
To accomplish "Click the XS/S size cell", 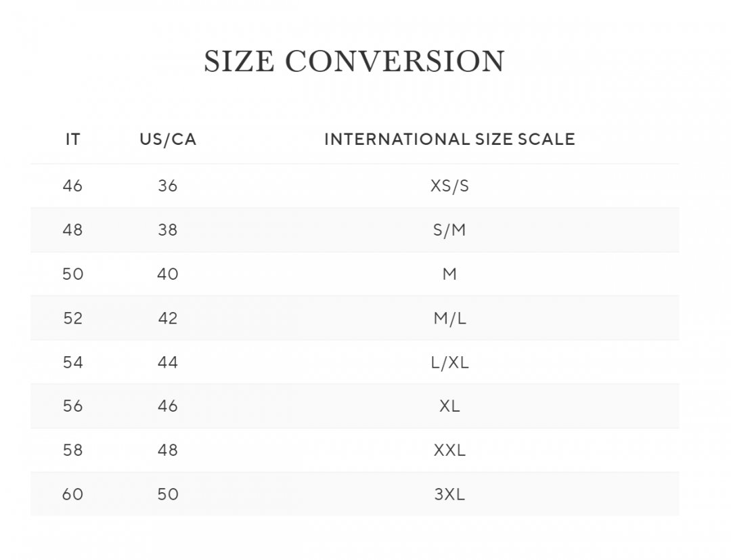I will 449,186.
